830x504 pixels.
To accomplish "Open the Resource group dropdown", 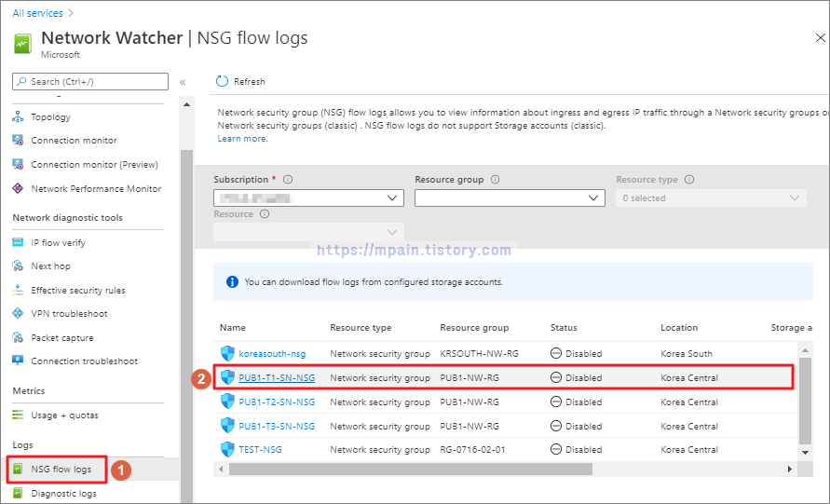I will pyautogui.click(x=510, y=198).
